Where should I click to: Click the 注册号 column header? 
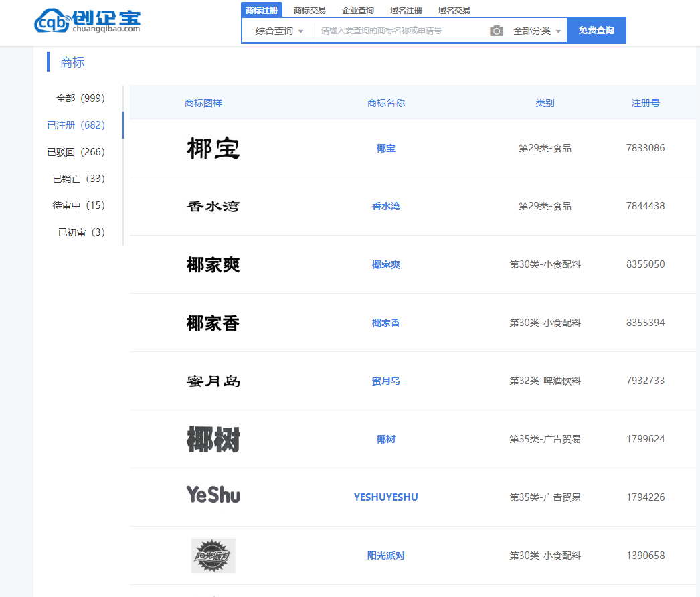(646, 103)
